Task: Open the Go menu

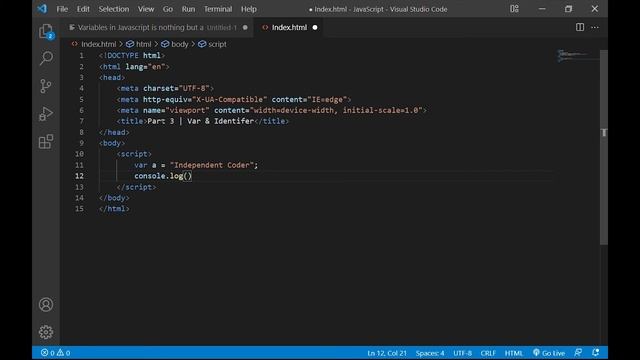Action: coord(168,9)
